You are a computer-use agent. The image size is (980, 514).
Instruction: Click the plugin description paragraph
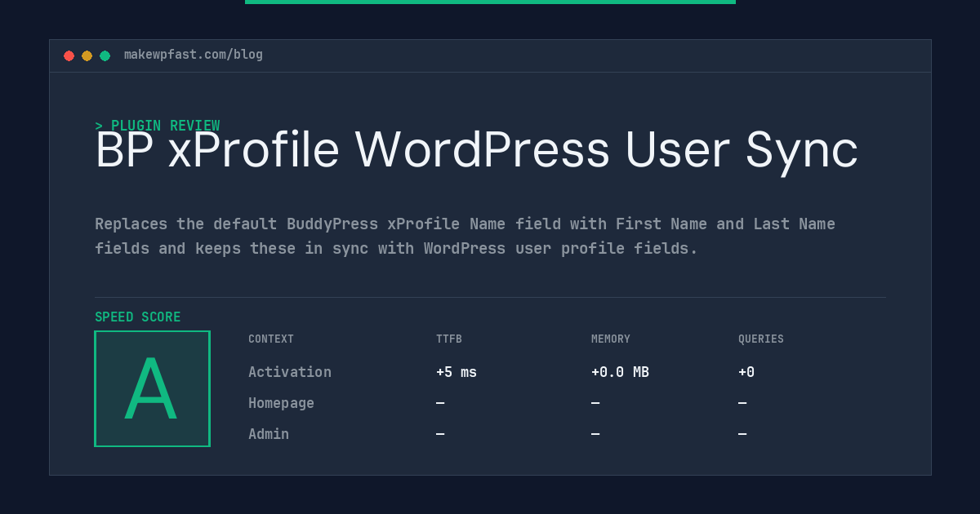tap(465, 236)
